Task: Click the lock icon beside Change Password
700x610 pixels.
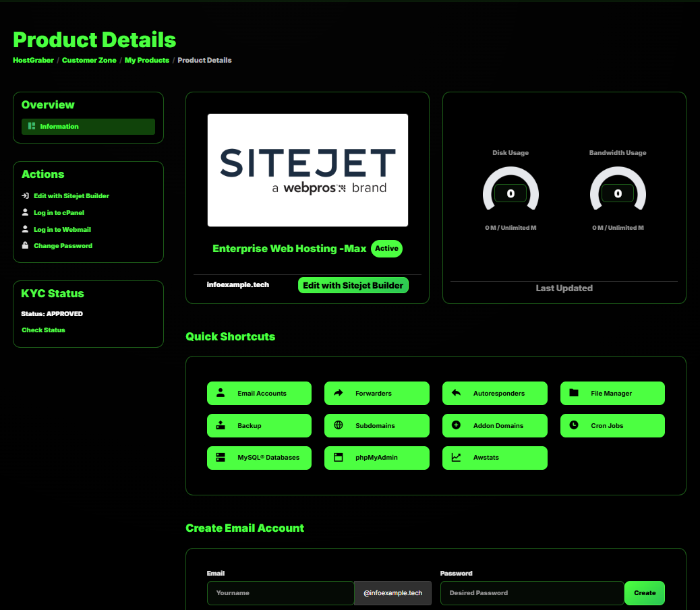Action: (26, 245)
